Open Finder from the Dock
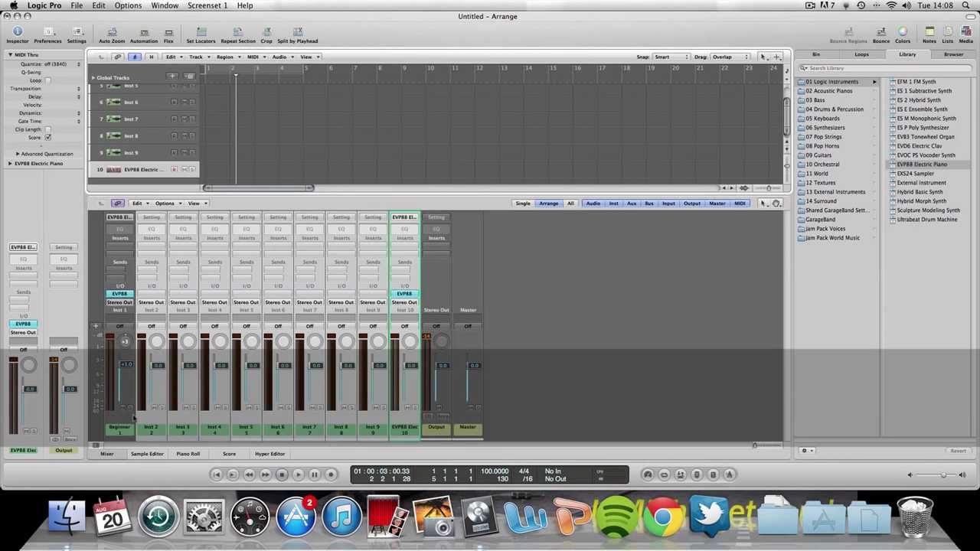980x551 pixels. (x=67, y=517)
